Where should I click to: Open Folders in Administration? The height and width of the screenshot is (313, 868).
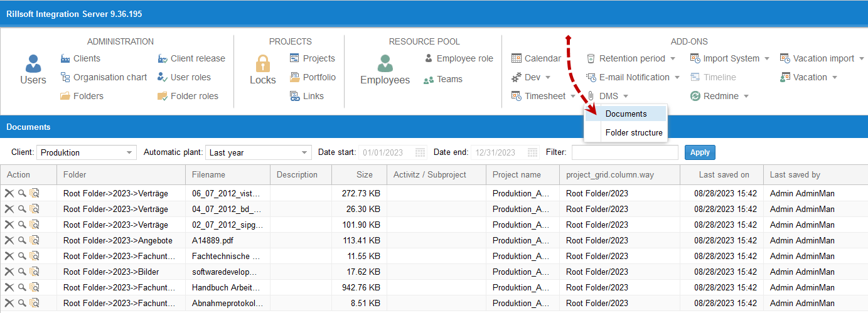point(82,96)
